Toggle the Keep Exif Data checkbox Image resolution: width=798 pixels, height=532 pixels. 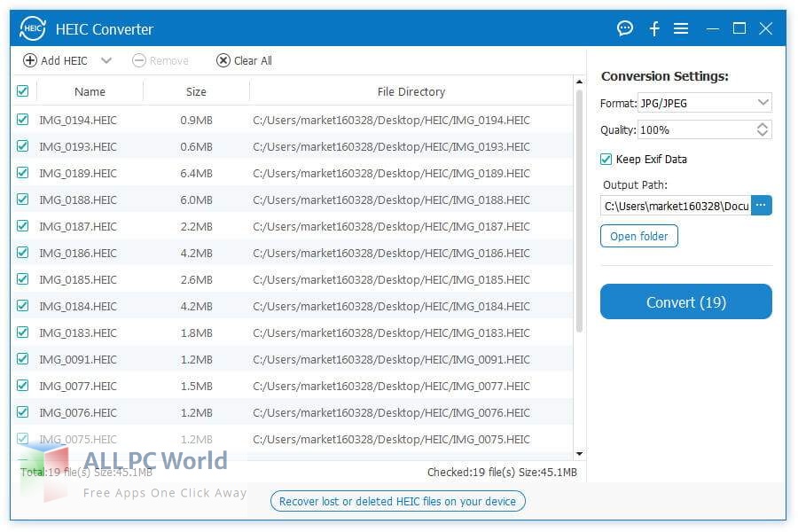606,160
